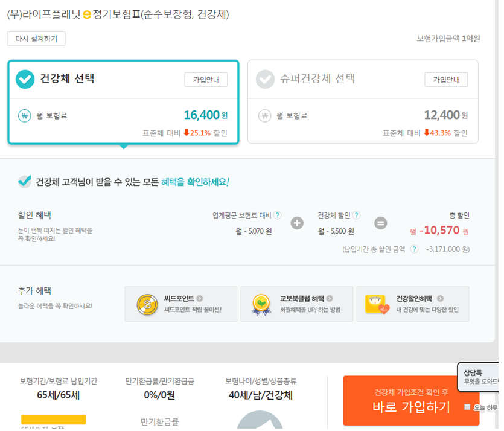Click the plus circle icon
This screenshot has width=504, height=431.
coord(297,223)
